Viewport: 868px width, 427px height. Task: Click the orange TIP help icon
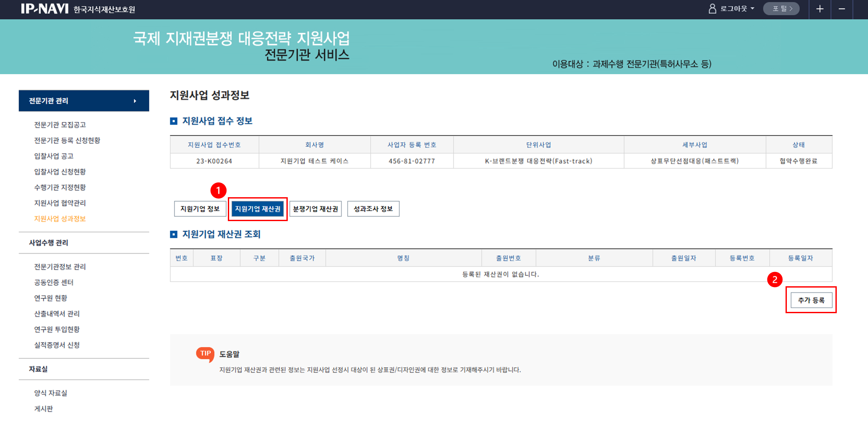(x=205, y=354)
